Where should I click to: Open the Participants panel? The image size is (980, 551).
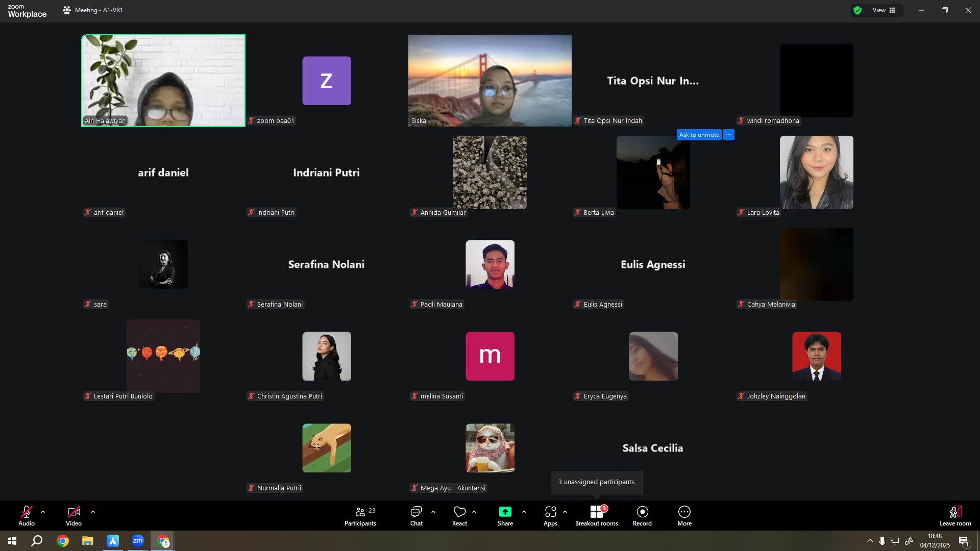(360, 515)
